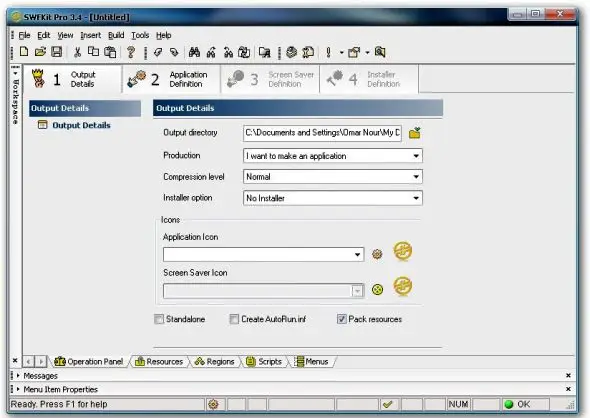Uncheck the Pack resources checkbox
Image resolution: width=590 pixels, height=418 pixels.
(x=342, y=319)
